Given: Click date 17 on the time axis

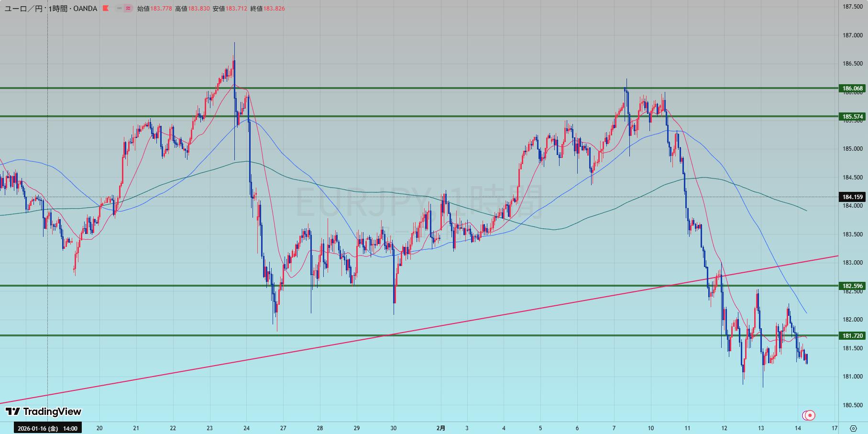Looking at the screenshot, I should click(834, 428).
